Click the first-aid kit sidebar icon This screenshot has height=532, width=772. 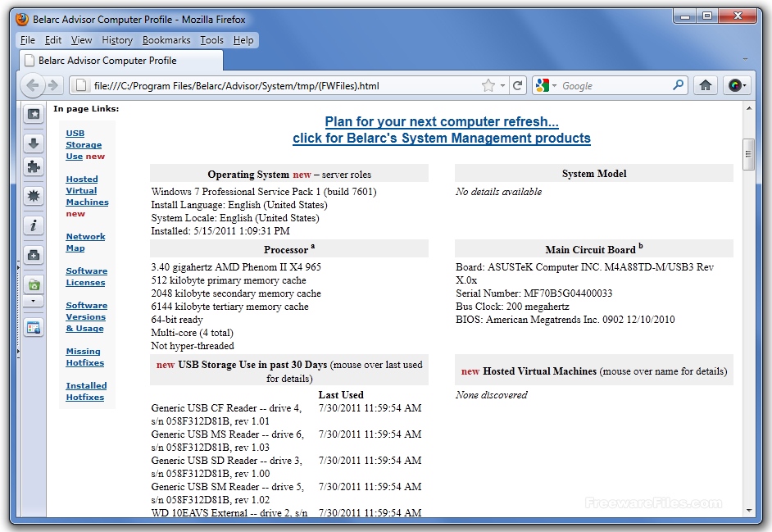click(x=34, y=255)
